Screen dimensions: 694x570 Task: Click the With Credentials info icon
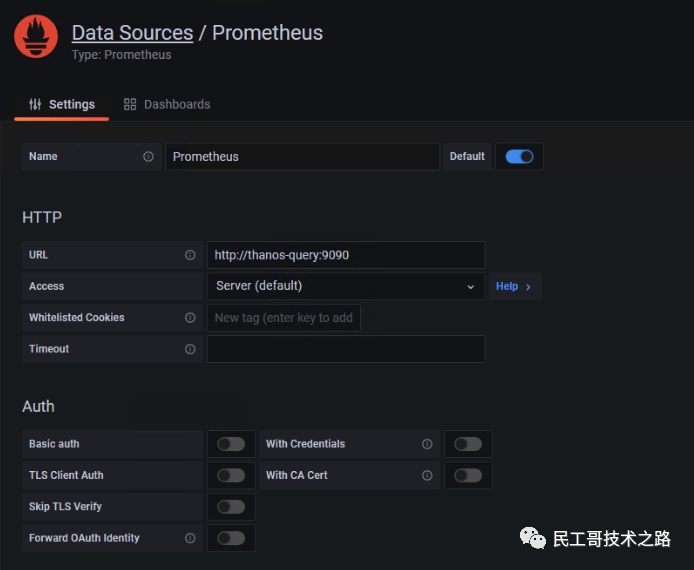[427, 444]
